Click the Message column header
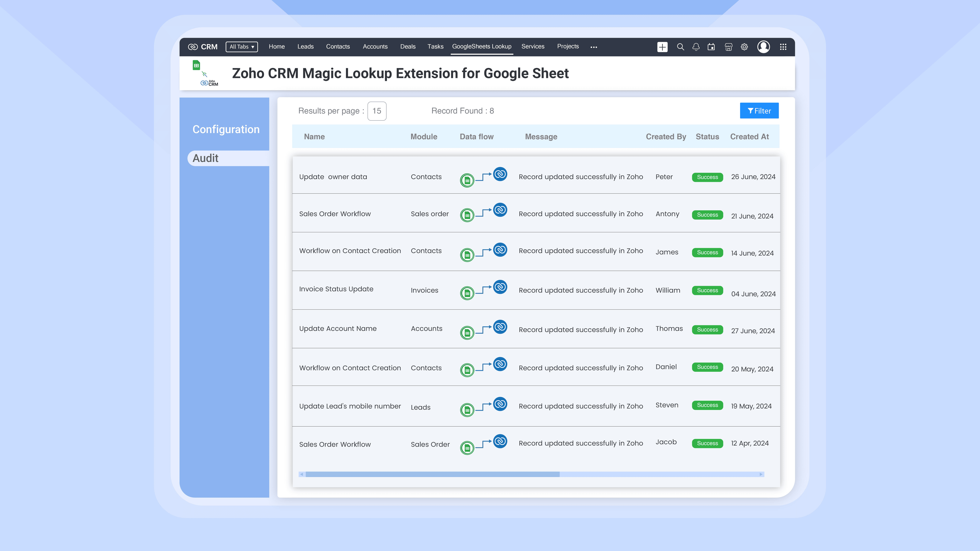 pyautogui.click(x=541, y=137)
